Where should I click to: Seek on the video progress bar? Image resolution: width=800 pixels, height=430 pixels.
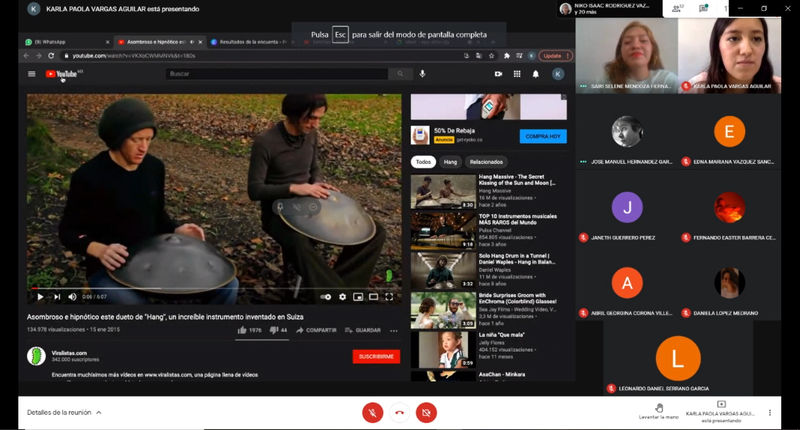(214, 288)
